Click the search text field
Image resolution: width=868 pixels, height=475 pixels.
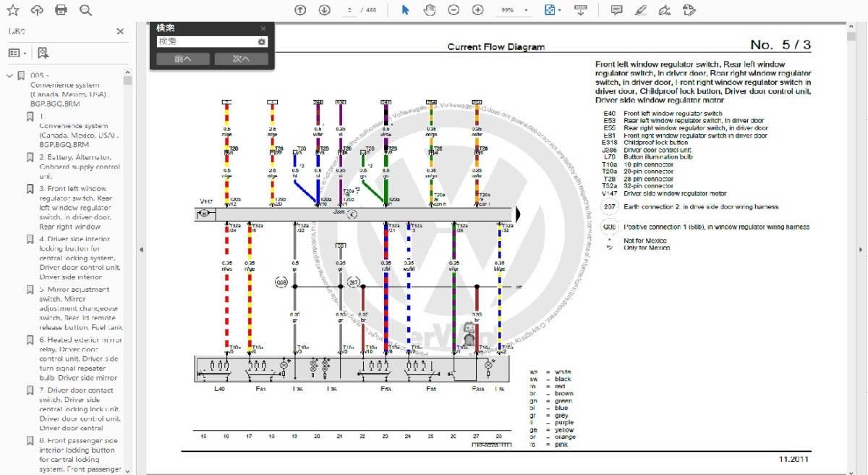click(x=206, y=42)
